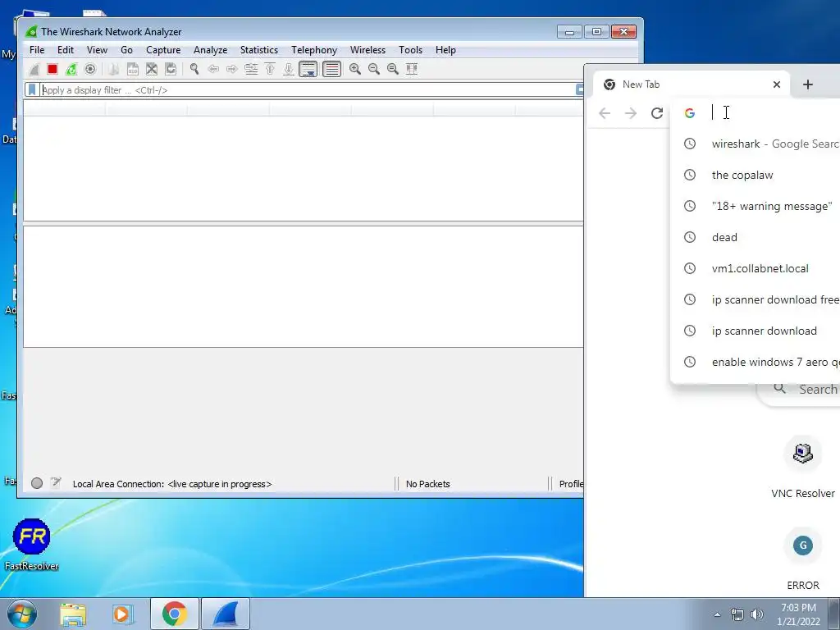Open the Help menu in Wireshark
840x630 pixels.
(445, 50)
